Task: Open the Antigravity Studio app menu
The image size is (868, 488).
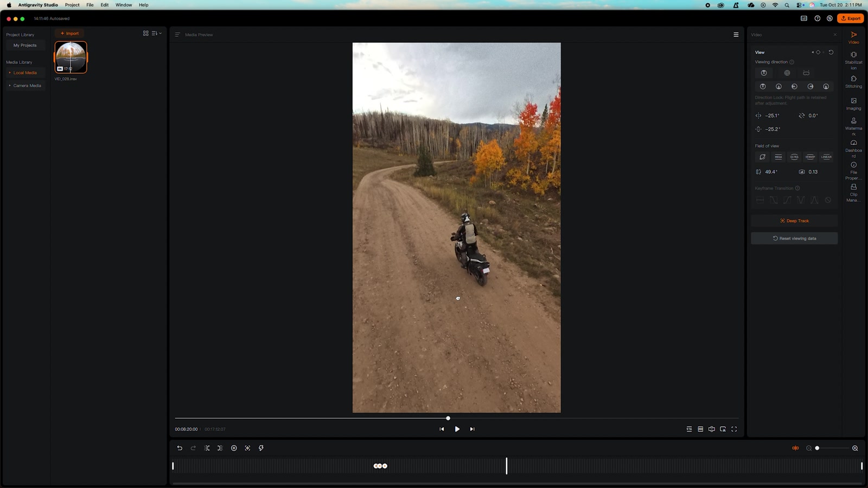Action: (38, 5)
